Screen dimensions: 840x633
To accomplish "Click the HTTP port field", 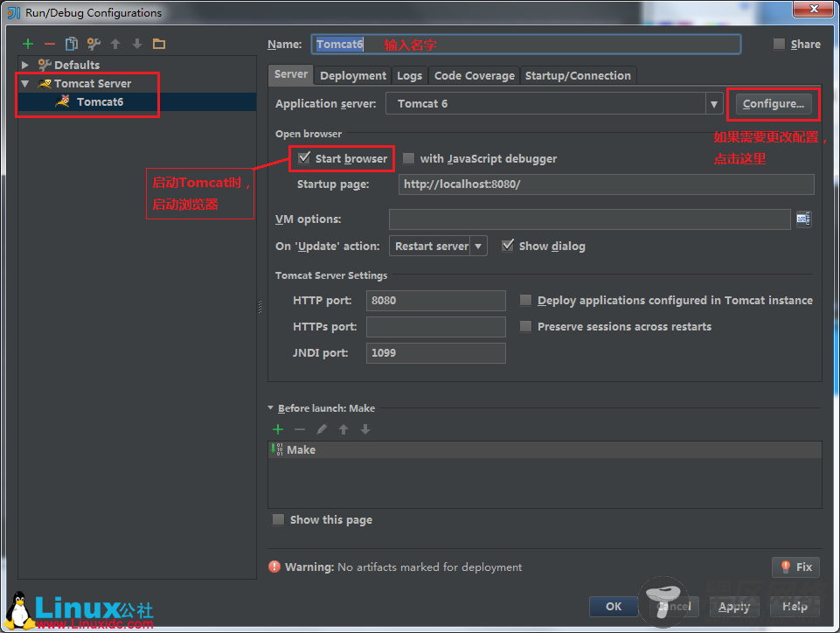I will (435, 300).
